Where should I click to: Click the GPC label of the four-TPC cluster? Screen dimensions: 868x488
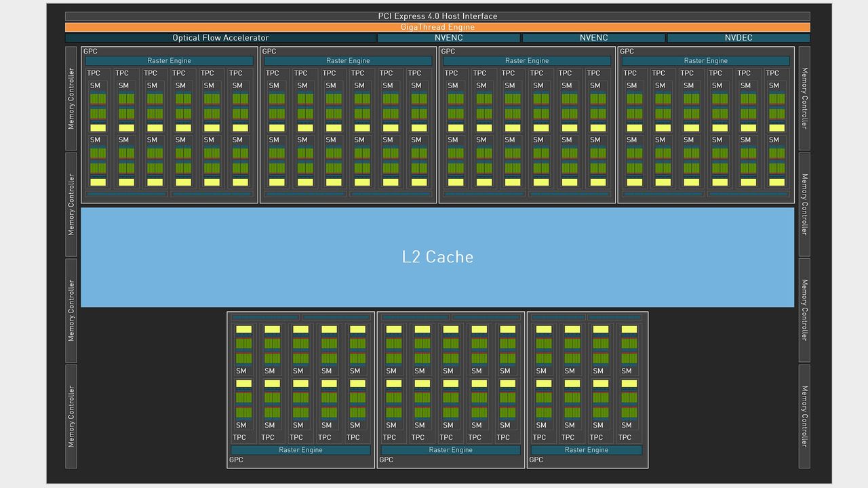(x=536, y=460)
